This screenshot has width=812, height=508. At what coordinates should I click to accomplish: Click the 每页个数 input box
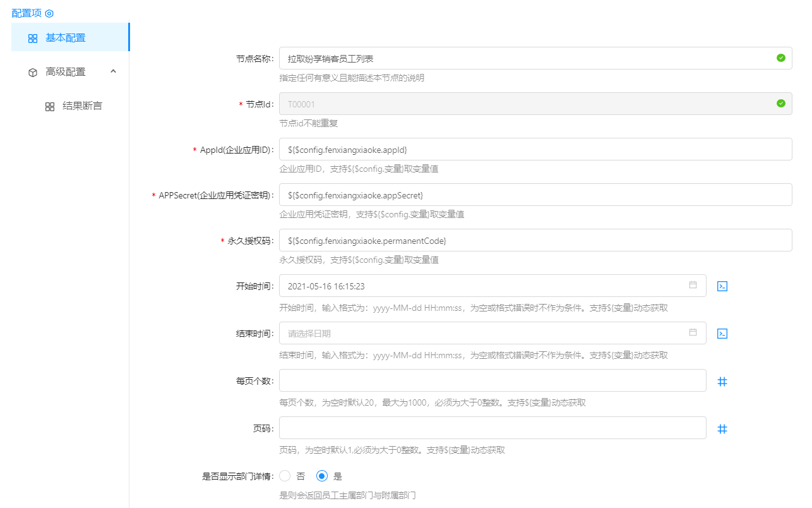pos(492,381)
